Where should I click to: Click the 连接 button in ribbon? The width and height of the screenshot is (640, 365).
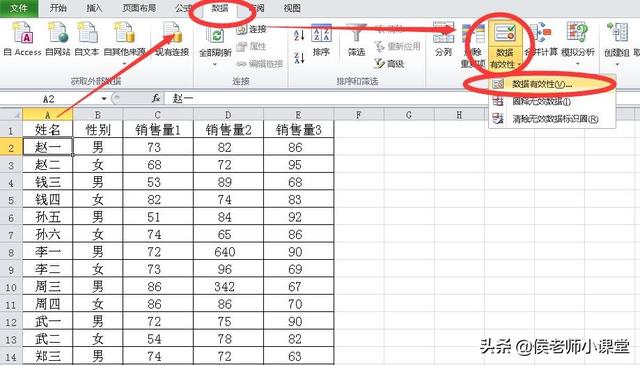tap(252, 29)
